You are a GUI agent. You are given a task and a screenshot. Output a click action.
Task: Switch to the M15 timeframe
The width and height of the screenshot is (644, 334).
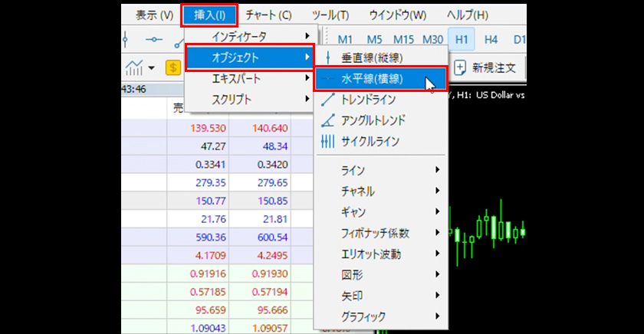403,39
